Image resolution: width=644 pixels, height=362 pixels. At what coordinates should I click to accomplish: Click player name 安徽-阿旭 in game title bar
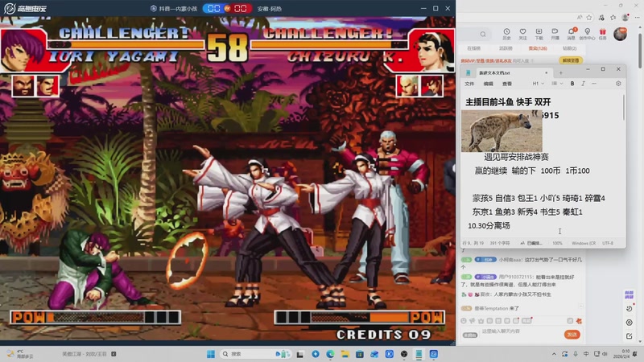pyautogui.click(x=270, y=9)
